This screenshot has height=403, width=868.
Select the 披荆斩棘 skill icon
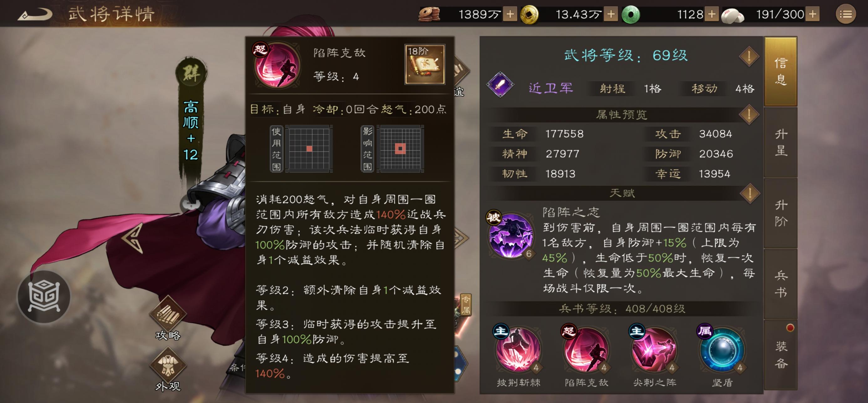(518, 349)
